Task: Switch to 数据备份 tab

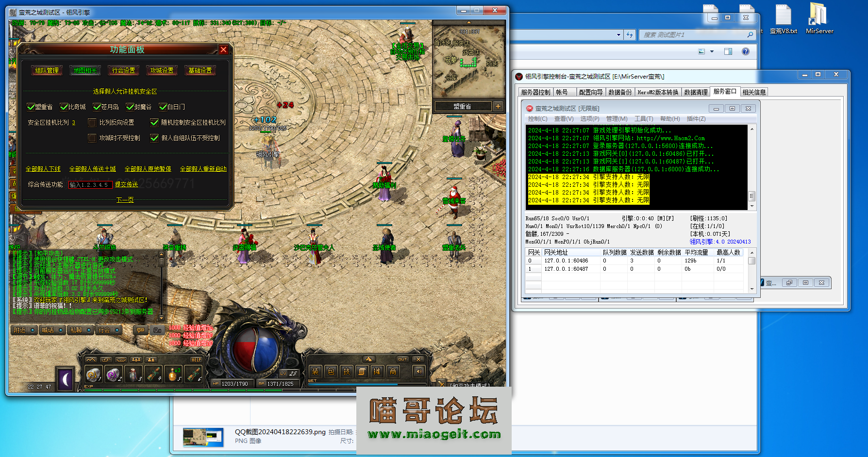Action: 620,92
